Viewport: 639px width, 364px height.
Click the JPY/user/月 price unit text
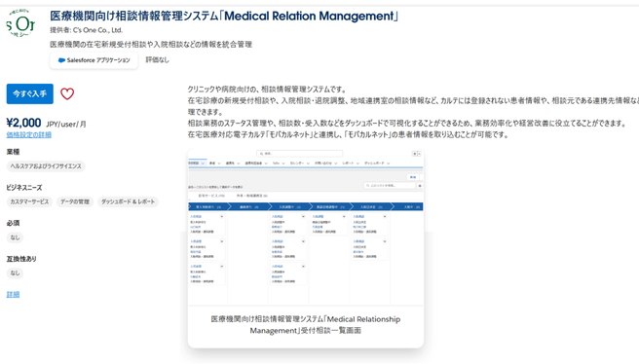[x=66, y=125]
